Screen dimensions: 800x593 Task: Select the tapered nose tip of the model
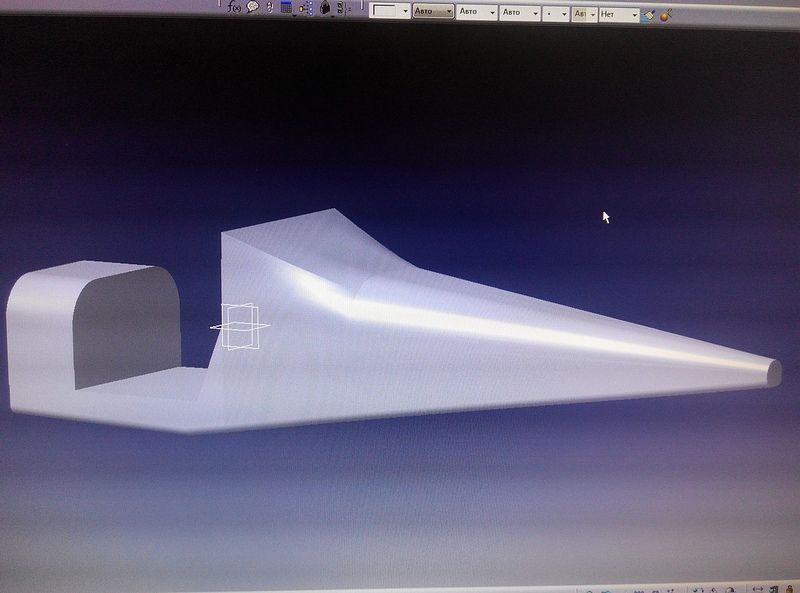770,369
